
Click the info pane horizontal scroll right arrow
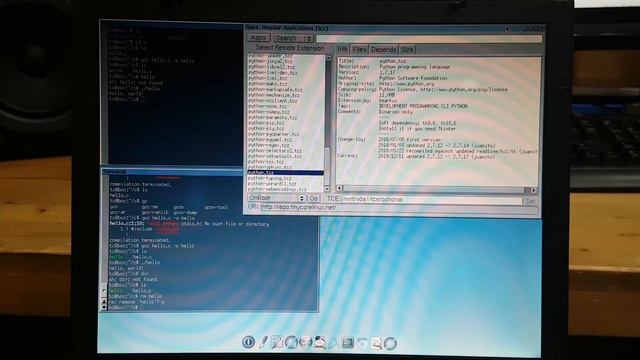[x=534, y=191]
